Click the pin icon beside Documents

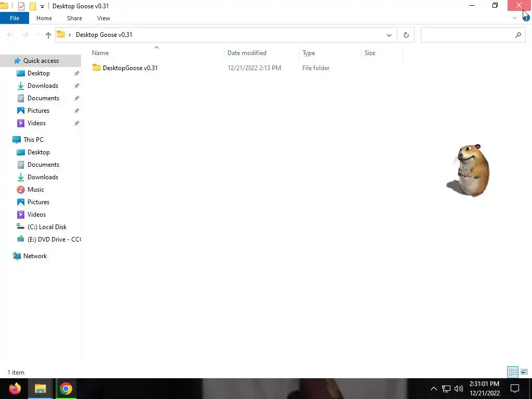[77, 98]
